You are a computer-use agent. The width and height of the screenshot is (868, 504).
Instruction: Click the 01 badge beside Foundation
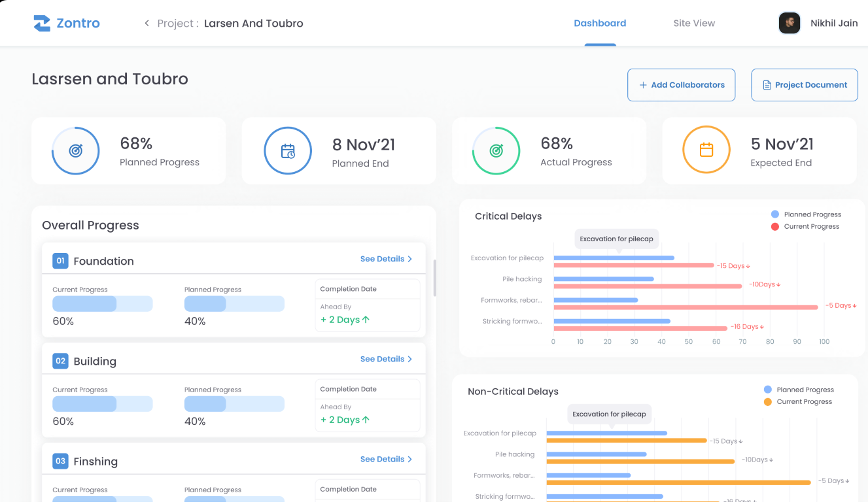[x=60, y=261]
